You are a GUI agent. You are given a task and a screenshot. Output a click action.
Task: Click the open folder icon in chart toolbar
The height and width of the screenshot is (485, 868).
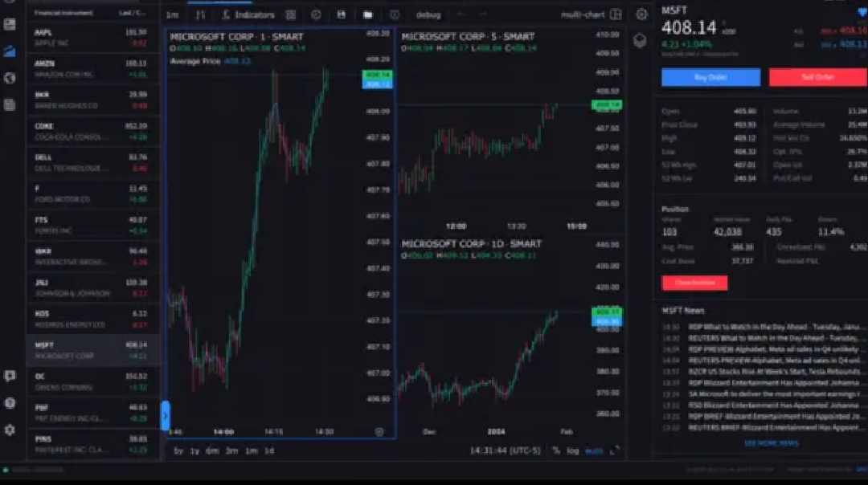point(368,15)
